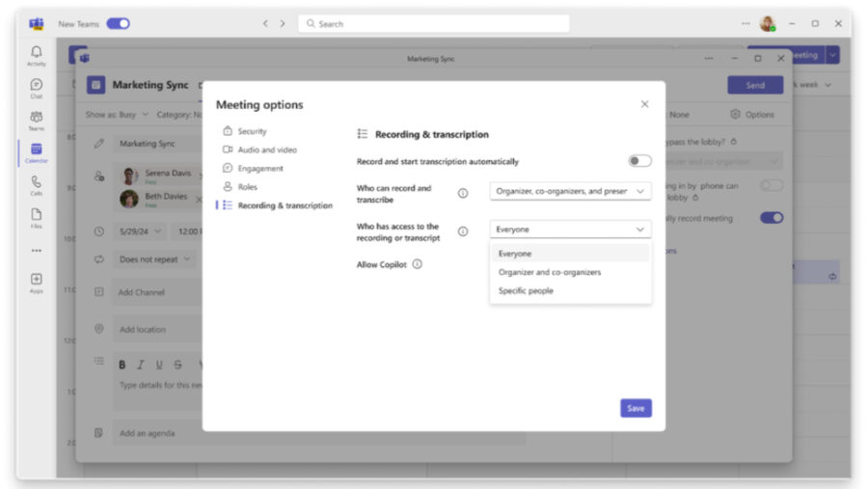Screen dimensions: 868x489
Task: Show more apps ellipsis in sidebar
Action: click(x=37, y=251)
